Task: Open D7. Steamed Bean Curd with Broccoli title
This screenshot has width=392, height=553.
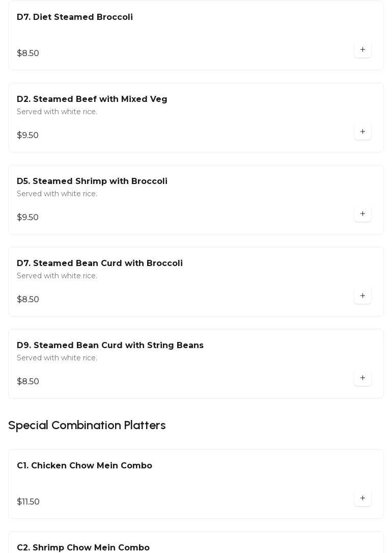Action: pyautogui.click(x=100, y=264)
